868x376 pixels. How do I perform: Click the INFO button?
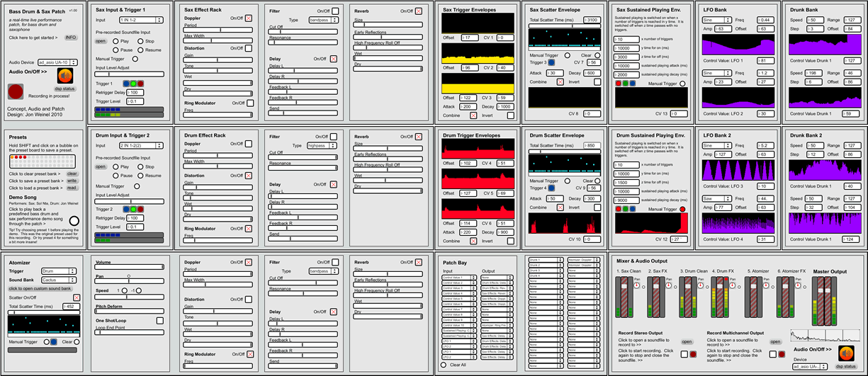click(x=71, y=37)
